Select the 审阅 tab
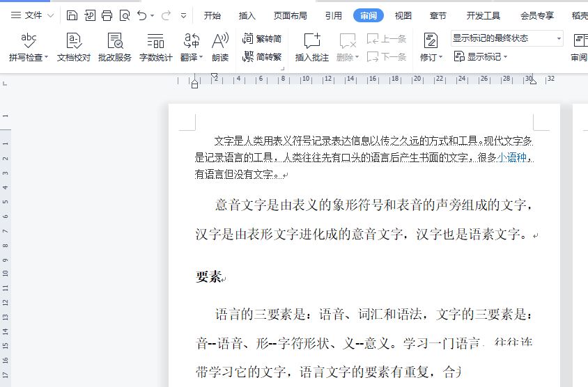The image size is (588, 387). (x=369, y=15)
